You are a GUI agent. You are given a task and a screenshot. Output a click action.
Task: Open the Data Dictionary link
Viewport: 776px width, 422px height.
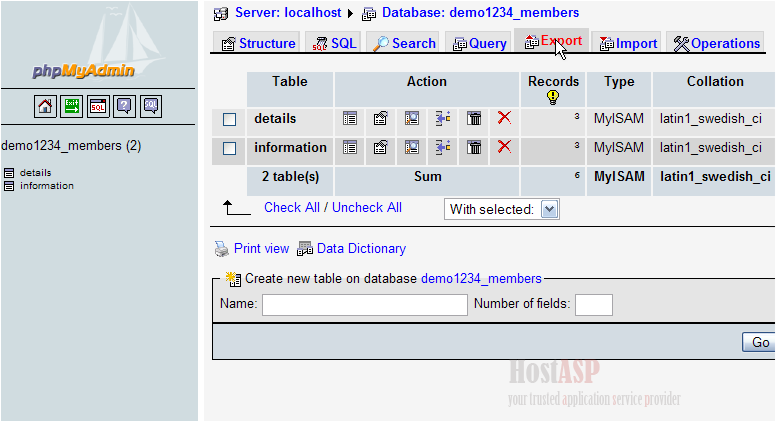pos(361,248)
